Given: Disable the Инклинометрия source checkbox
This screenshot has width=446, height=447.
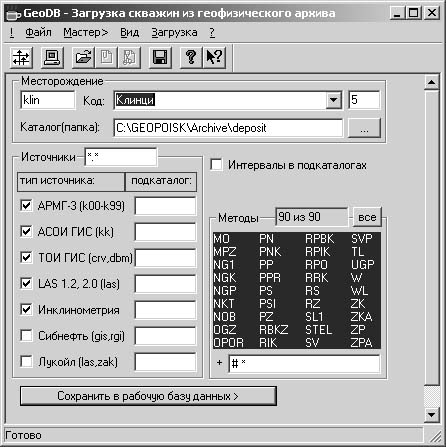Looking at the screenshot, I should pyautogui.click(x=26, y=309).
